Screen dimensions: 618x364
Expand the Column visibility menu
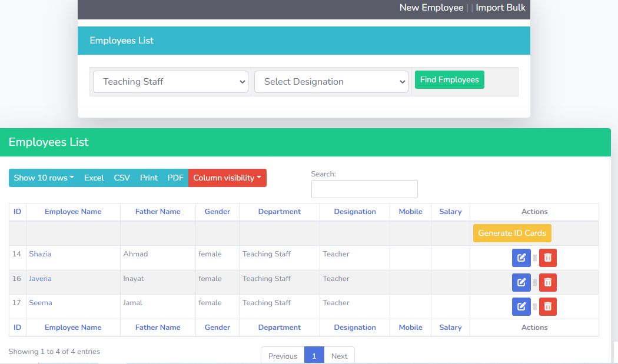227,178
